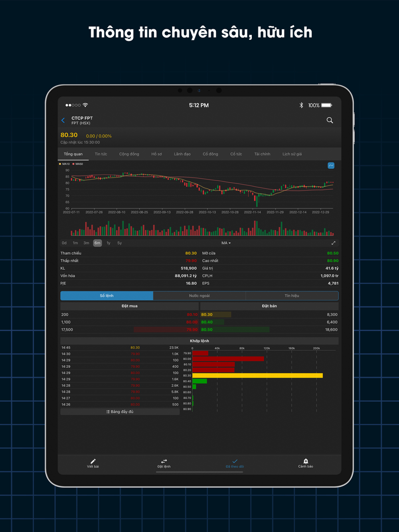Image resolution: width=399 pixels, height=532 pixels.
Task: Toggle the chart type icon above the chart
Action: (331, 166)
